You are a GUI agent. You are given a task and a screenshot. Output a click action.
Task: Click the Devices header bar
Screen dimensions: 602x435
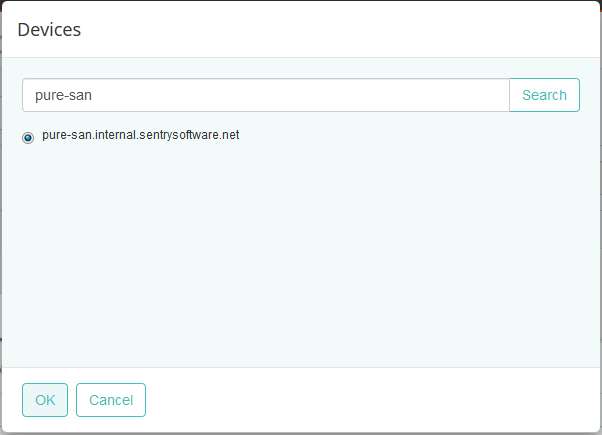click(x=300, y=29)
